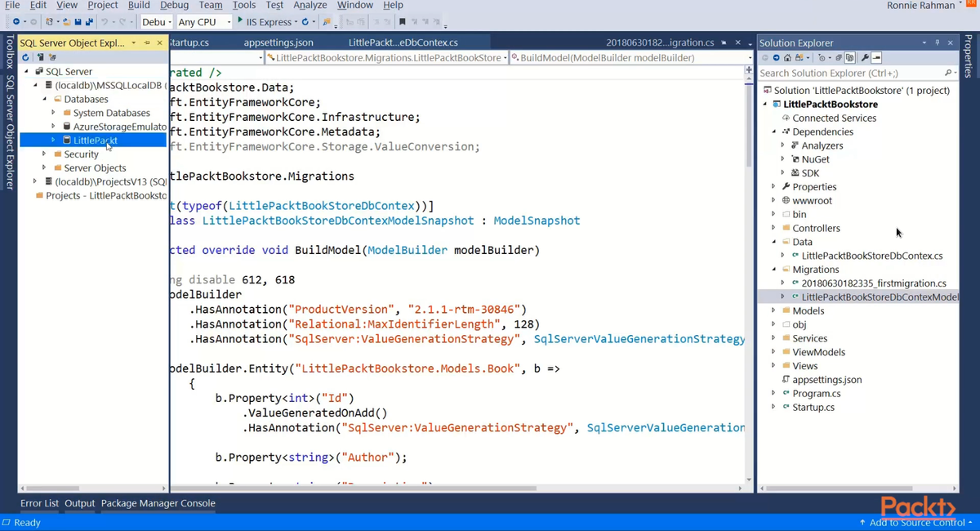Click the Save All toolbar icon
This screenshot has height=531, width=980.
click(x=89, y=21)
